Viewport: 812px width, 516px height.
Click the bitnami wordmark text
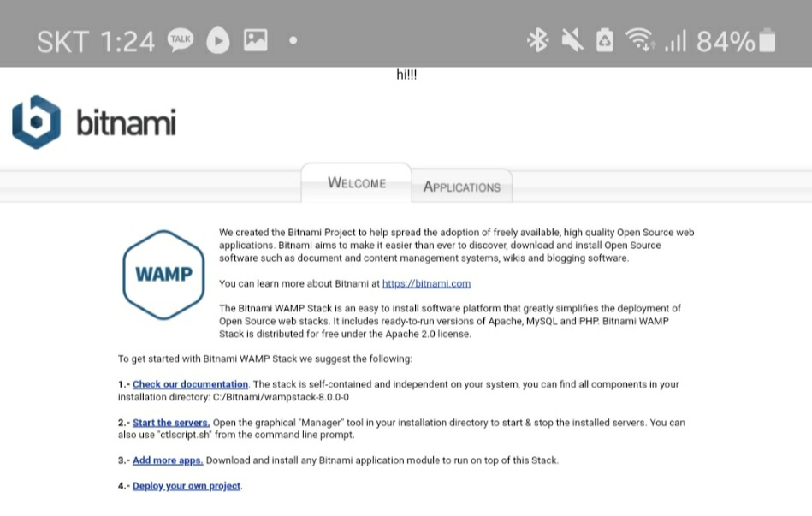click(127, 122)
